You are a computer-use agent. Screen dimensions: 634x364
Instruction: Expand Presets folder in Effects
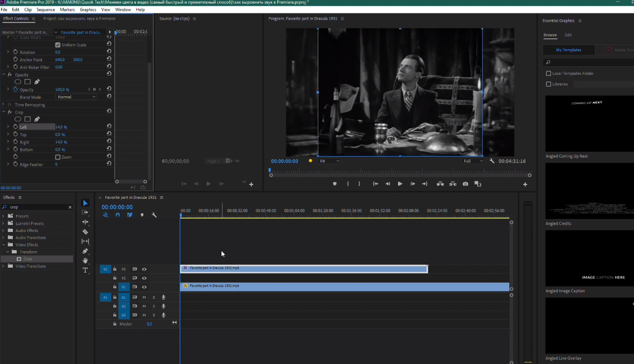point(3,216)
